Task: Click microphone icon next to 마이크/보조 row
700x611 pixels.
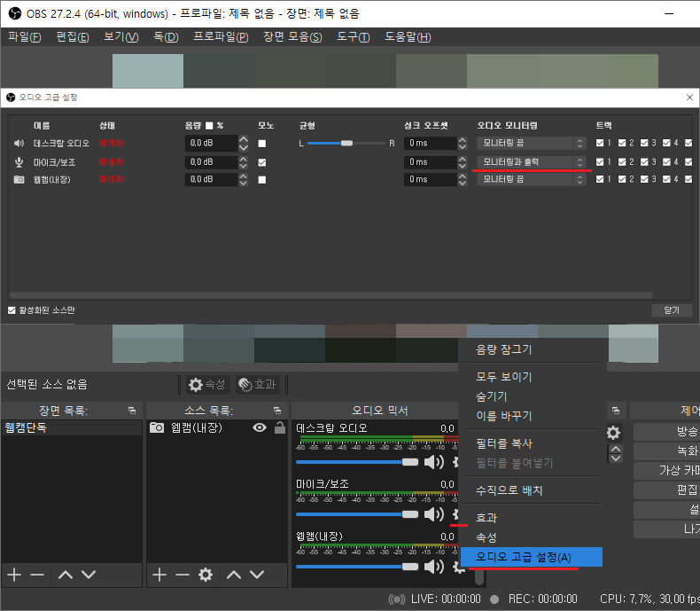Action: pyautogui.click(x=19, y=161)
